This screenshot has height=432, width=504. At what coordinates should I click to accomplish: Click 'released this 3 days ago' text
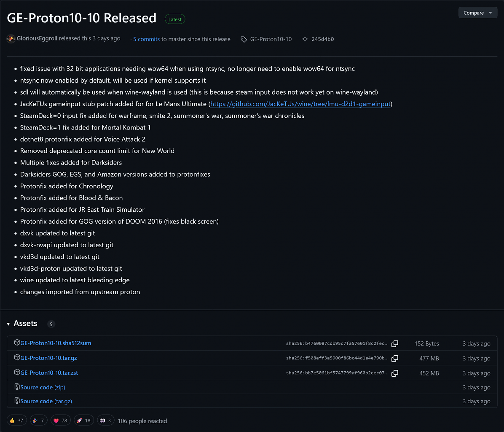(90, 38)
